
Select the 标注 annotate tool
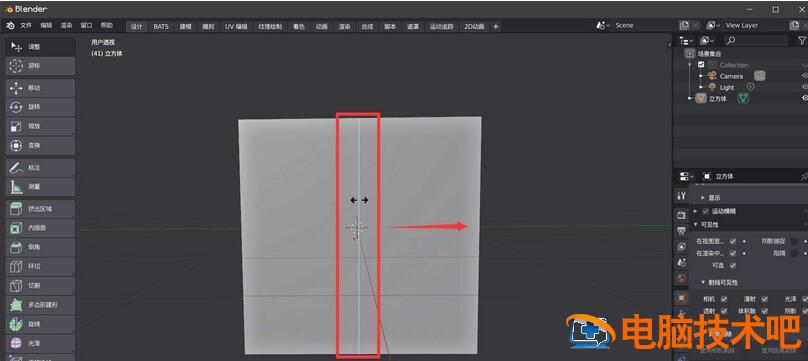pyautogui.click(x=40, y=168)
